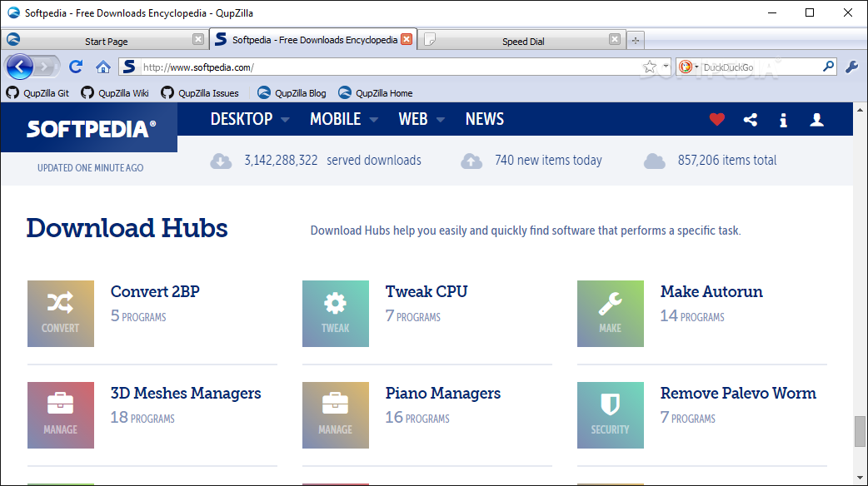The image size is (868, 486).
Task: Click the CONVERT hub tile icon
Action: (x=61, y=314)
